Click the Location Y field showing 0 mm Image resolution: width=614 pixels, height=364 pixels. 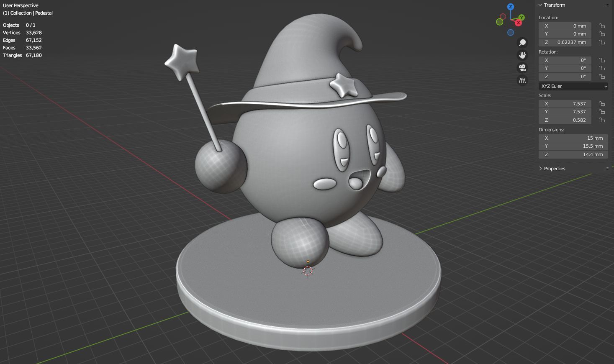565,34
